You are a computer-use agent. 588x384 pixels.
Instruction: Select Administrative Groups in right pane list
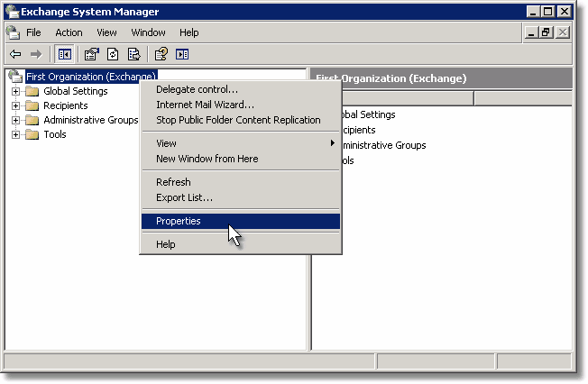(384, 145)
